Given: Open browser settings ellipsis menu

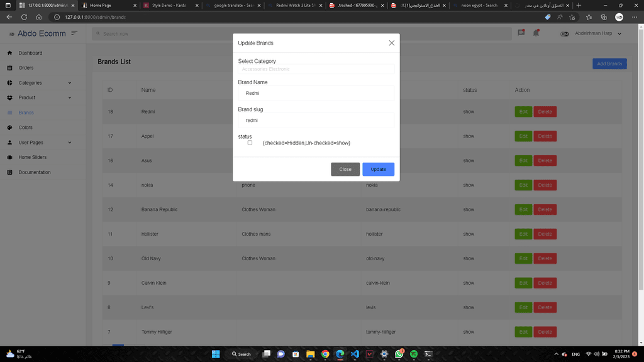Looking at the screenshot, I should point(635,17).
